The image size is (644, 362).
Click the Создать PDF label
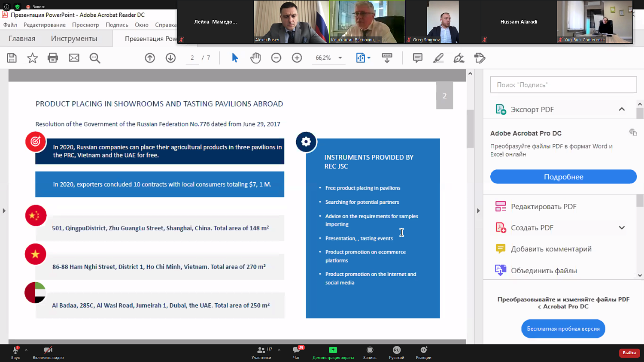pos(532,228)
